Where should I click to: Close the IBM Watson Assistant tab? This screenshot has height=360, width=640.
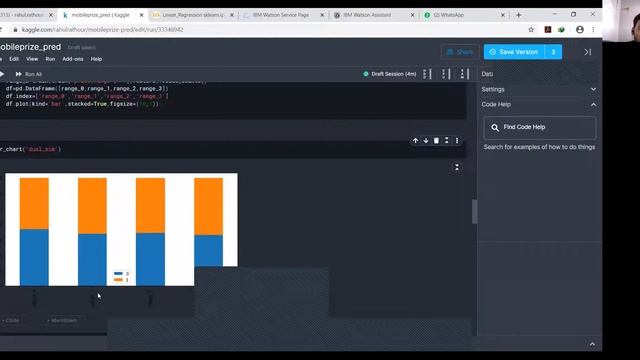tap(412, 15)
